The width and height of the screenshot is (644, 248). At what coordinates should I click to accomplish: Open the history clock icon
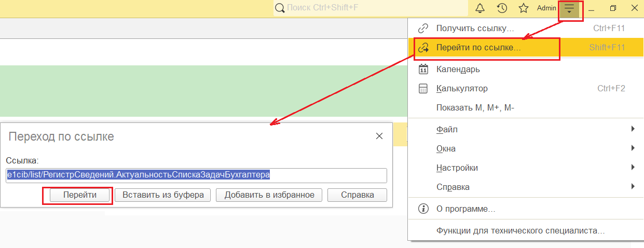502,8
